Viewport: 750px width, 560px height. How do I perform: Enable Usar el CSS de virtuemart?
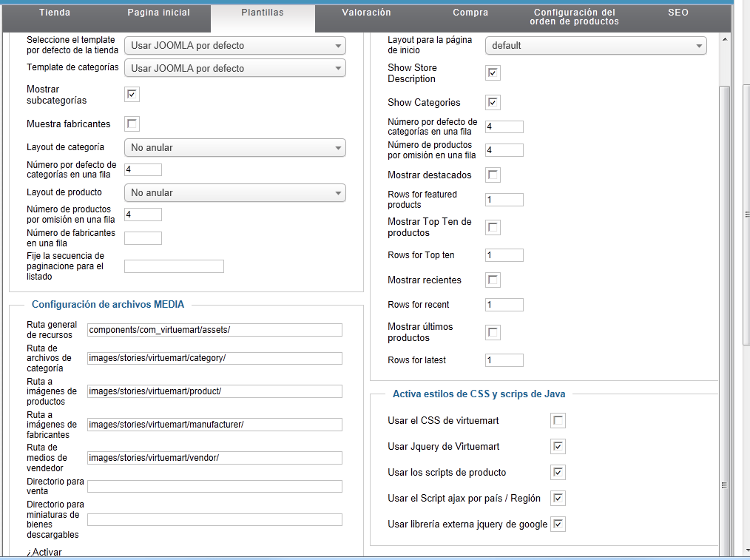[x=558, y=420]
